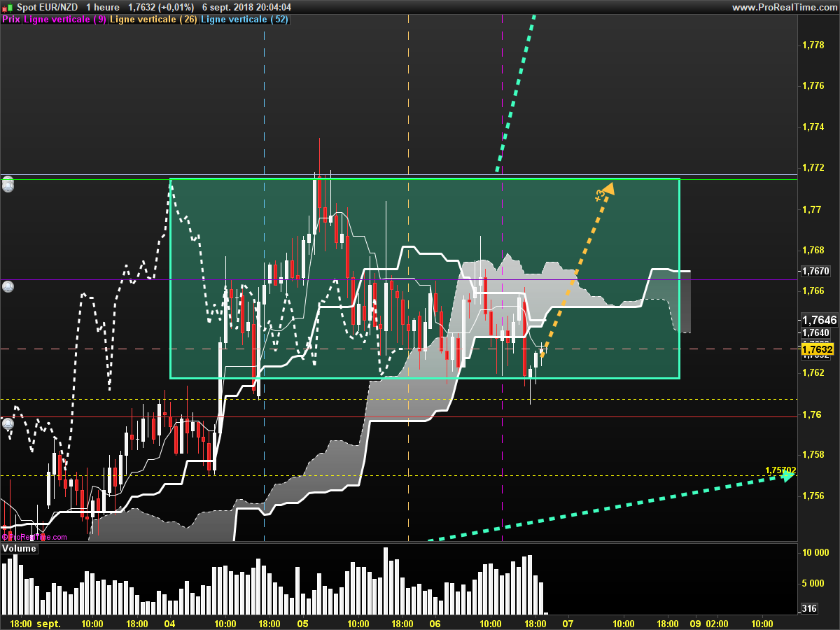Click the 1,758 price axis label
Image resolution: width=840 pixels, height=630 pixels.
click(x=813, y=454)
